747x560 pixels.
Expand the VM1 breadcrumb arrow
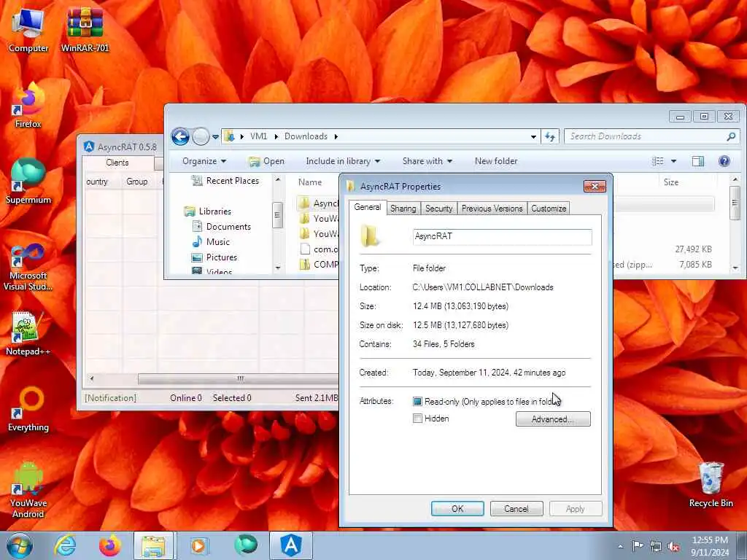pos(276,136)
